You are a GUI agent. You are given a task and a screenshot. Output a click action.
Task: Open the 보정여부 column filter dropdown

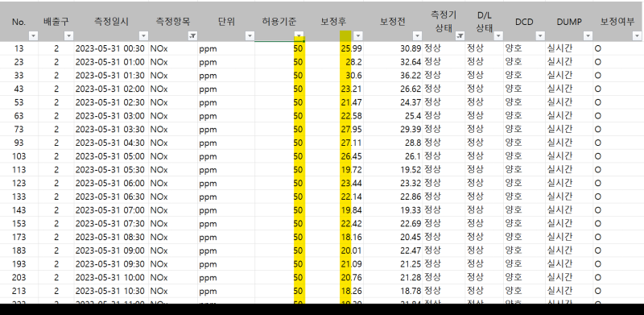pos(637,36)
